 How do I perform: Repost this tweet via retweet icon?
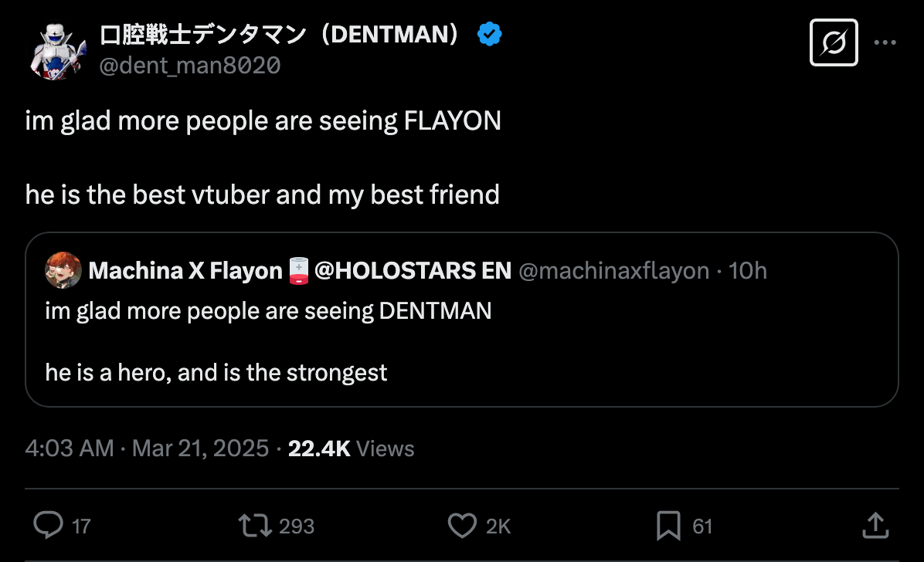[x=254, y=526]
